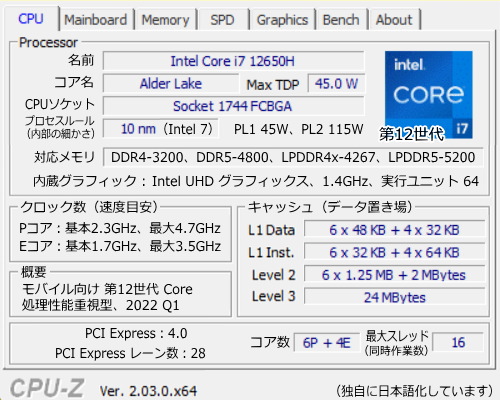
Task: Click the '対応メモリ' label
Action: [64, 157]
